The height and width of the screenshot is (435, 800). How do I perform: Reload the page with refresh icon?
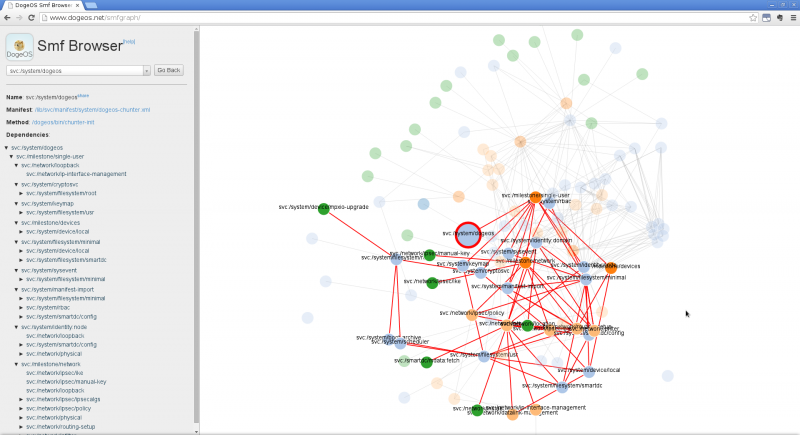pos(32,17)
